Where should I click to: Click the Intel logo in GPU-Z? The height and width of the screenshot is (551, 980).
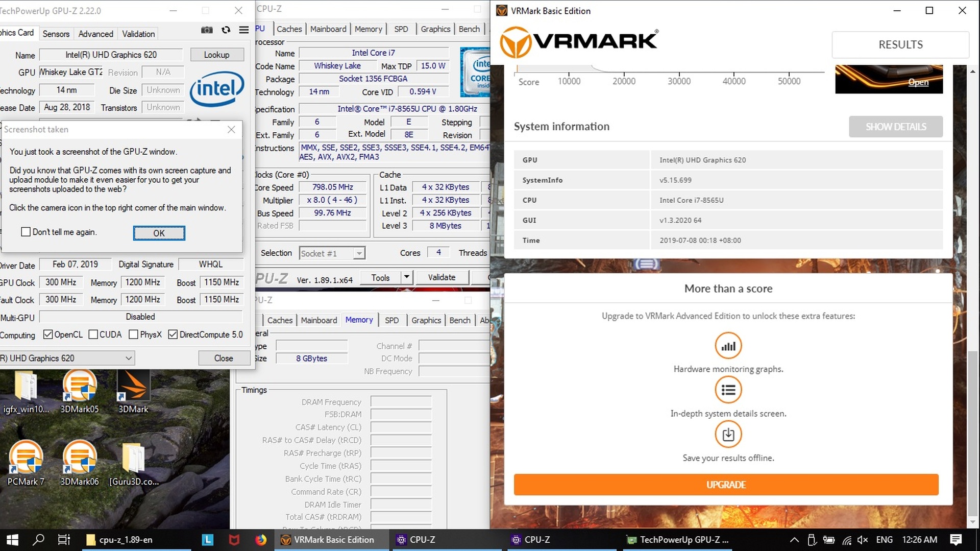217,89
